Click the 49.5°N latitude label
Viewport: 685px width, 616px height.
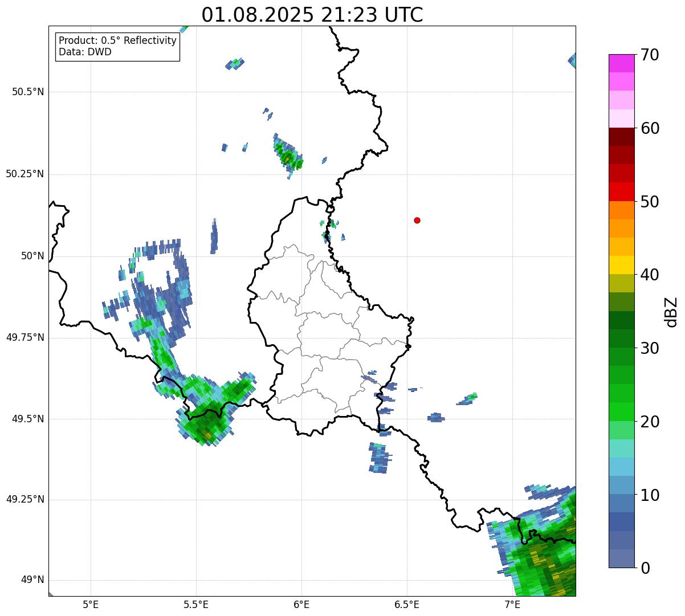pos(27,419)
